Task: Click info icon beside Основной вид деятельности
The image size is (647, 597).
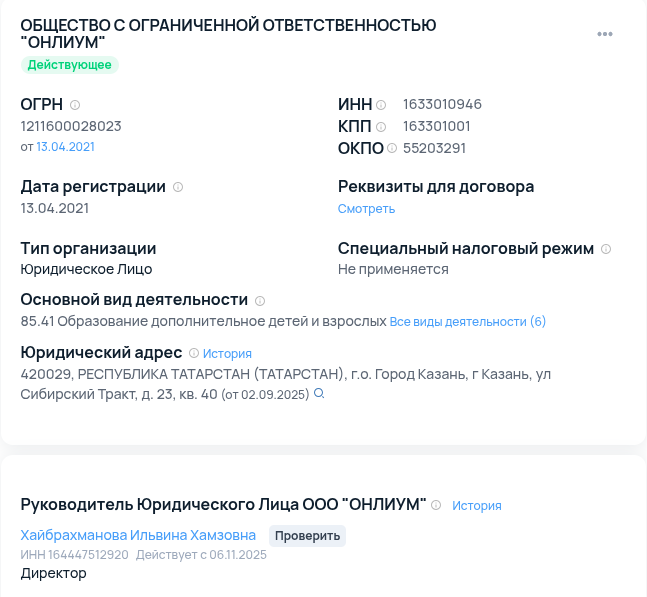Action: click(x=260, y=300)
